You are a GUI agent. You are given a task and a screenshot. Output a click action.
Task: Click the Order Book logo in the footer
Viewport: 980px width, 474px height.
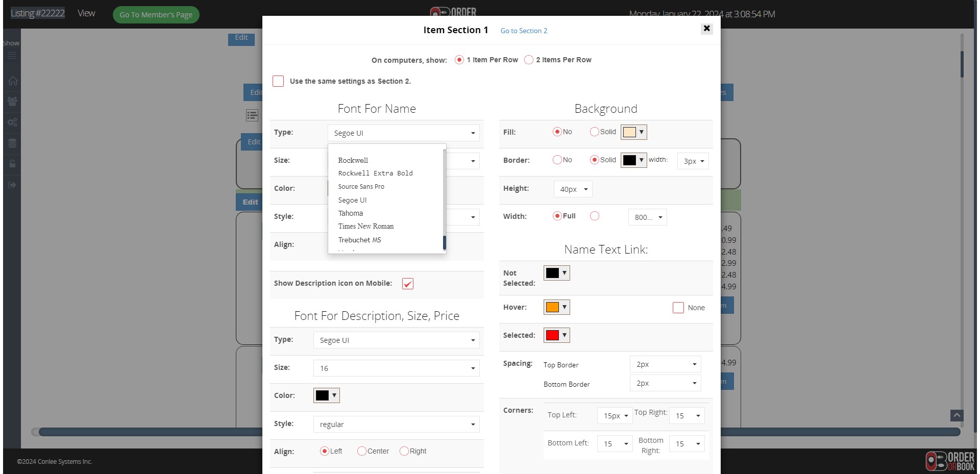click(950, 461)
